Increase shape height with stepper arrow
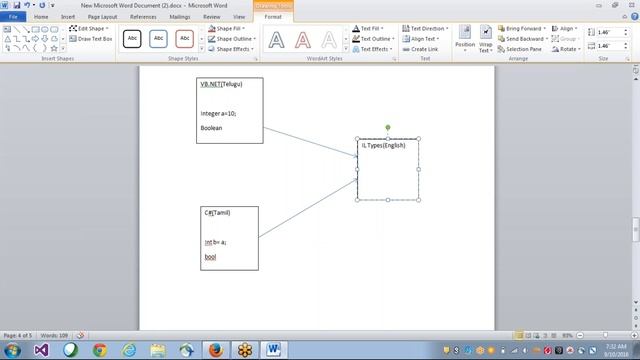Image resolution: width=640 pixels, height=360 pixels. pyautogui.click(x=625, y=30)
